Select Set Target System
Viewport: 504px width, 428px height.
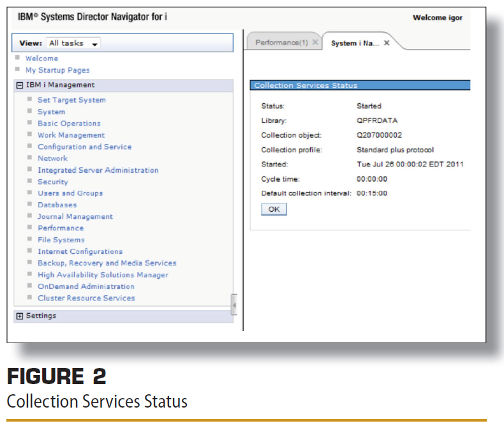tap(71, 100)
